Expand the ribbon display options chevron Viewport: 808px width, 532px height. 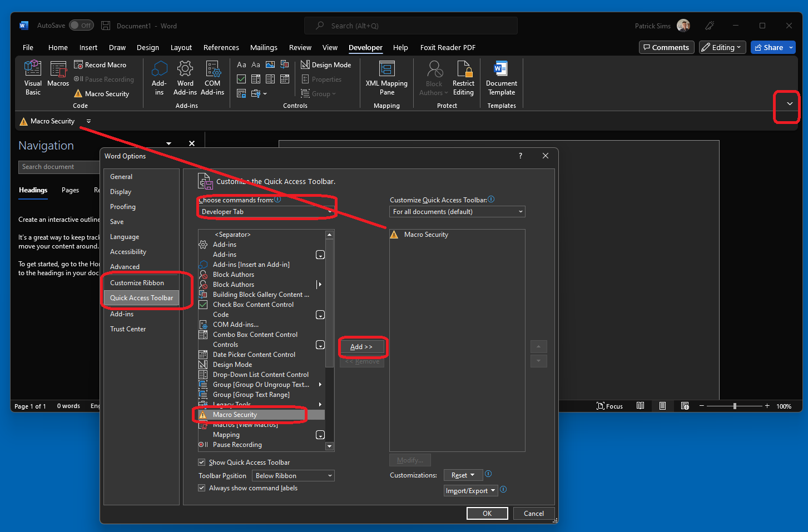click(x=789, y=103)
